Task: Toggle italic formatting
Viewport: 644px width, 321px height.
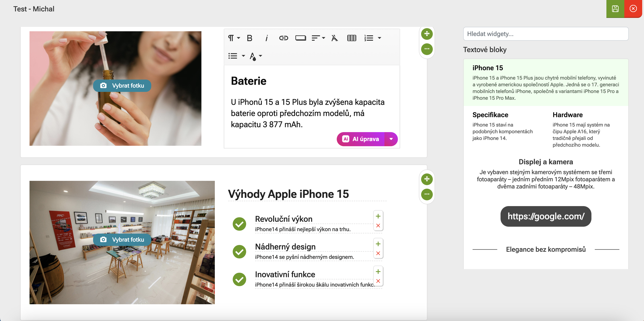Action: pos(267,38)
